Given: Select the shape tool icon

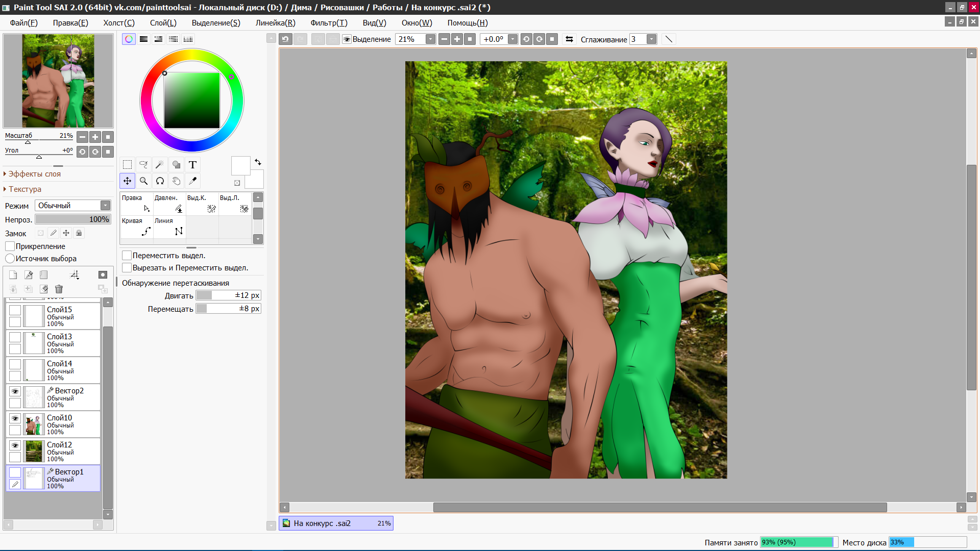Looking at the screenshot, I should tap(176, 165).
